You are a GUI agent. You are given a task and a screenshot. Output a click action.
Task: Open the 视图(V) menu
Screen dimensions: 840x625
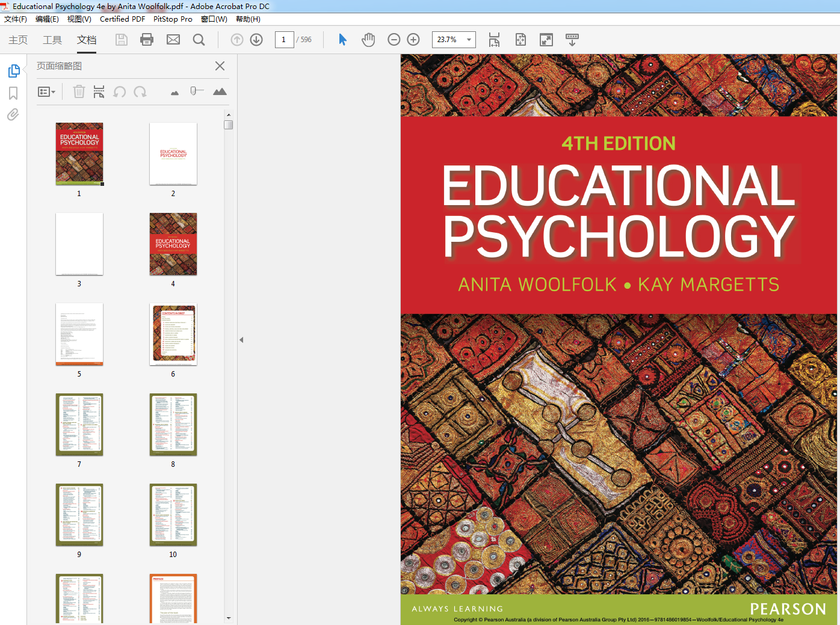(x=79, y=19)
